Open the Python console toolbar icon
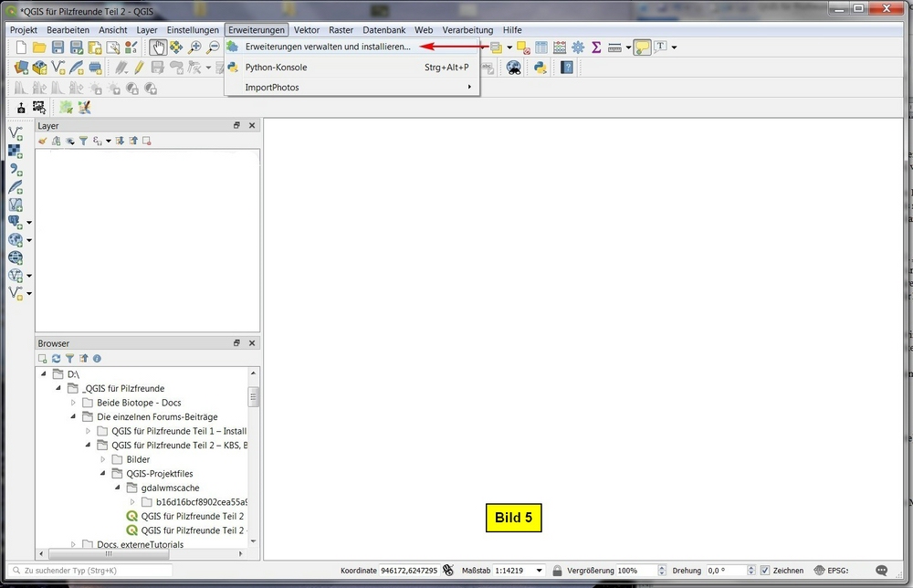The width and height of the screenshot is (913, 588). tap(540, 68)
